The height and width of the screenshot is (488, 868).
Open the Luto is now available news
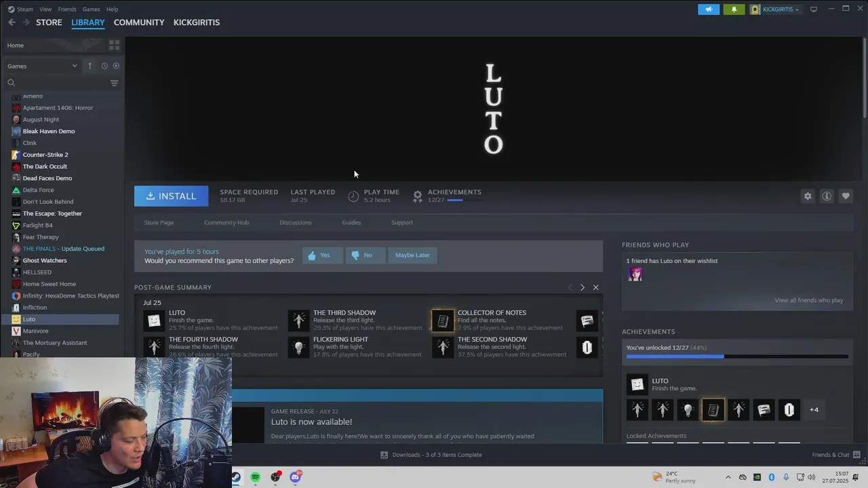(x=311, y=422)
